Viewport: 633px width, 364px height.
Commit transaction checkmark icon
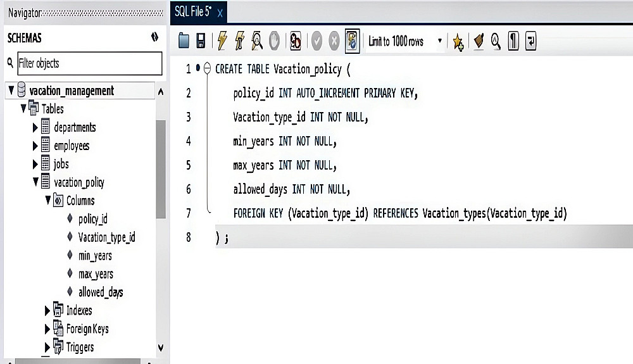point(317,41)
